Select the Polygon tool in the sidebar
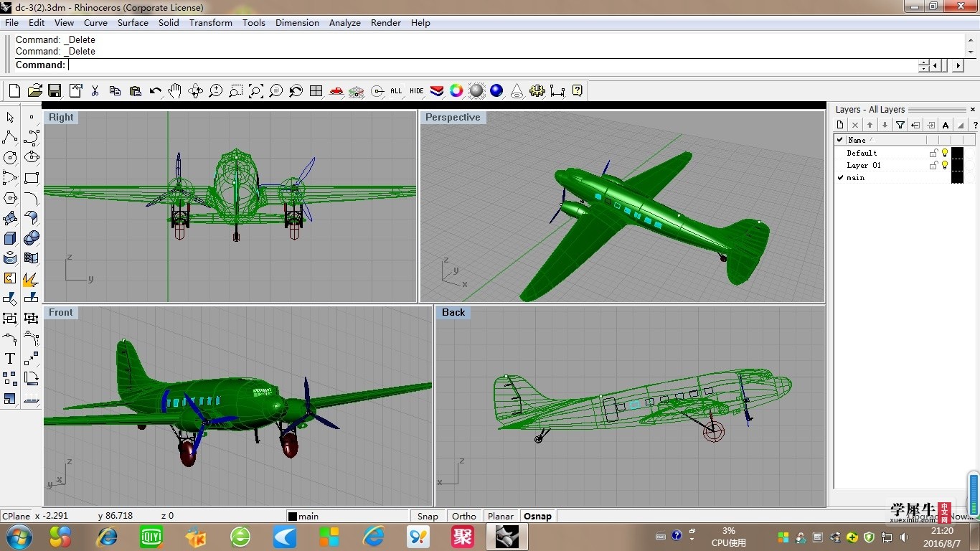The height and width of the screenshot is (551, 980). click(10, 197)
